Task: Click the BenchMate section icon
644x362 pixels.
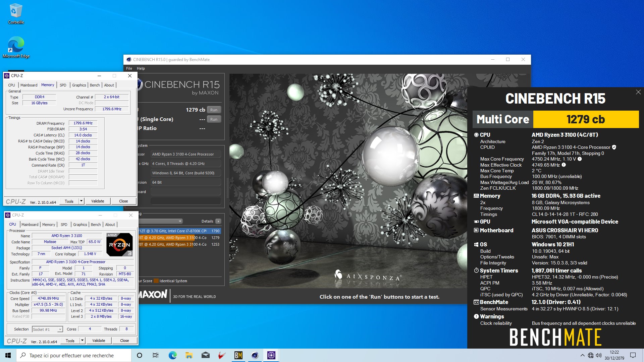Action: [476, 302]
